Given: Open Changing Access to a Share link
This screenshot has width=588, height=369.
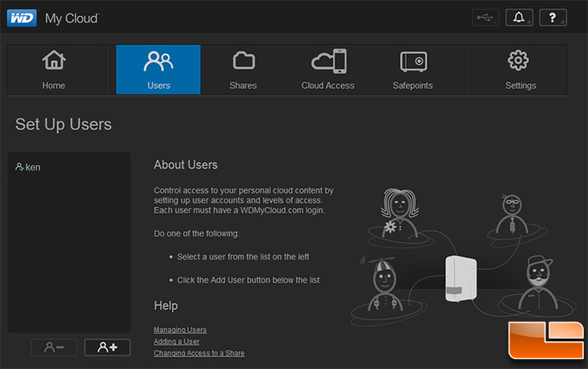Looking at the screenshot, I should pyautogui.click(x=199, y=353).
